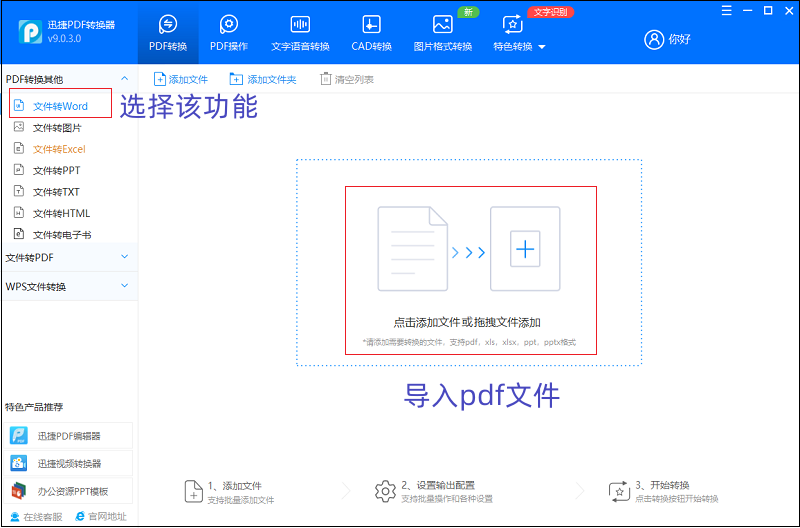The width and height of the screenshot is (800, 528).
Task: Click the 添加文件 toolbar button
Action: coord(181,79)
